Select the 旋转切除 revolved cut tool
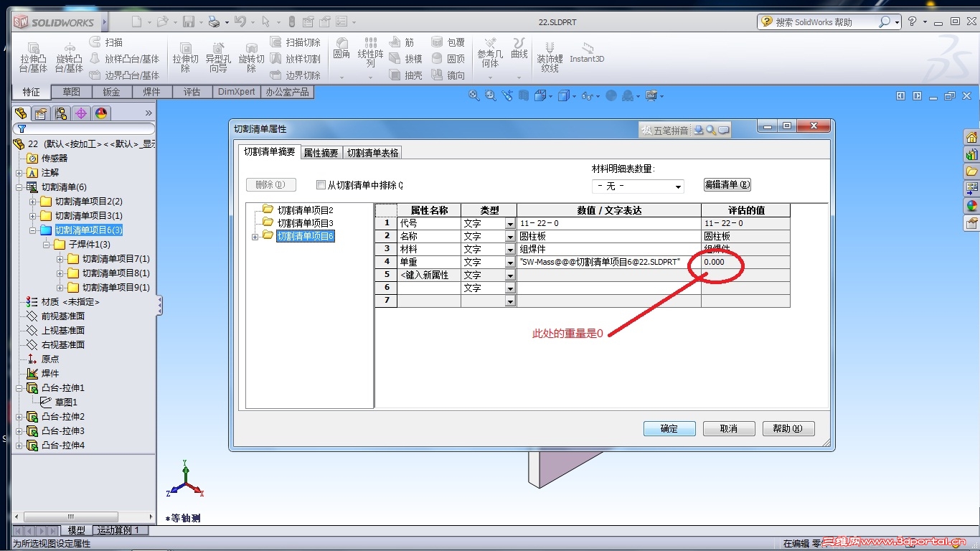Screen dimensions: 980x551 pos(252,56)
